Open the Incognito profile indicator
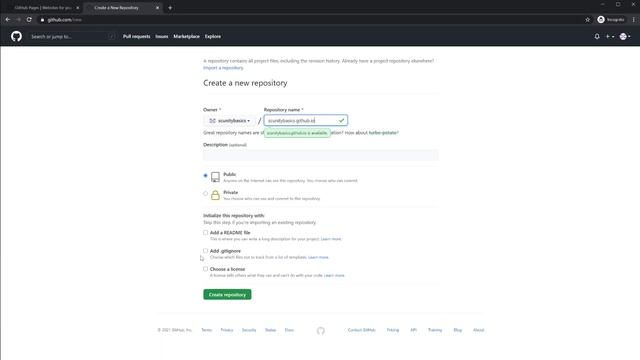 [611, 20]
